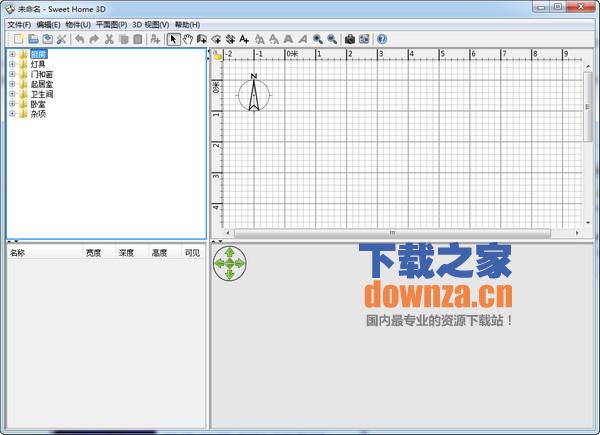This screenshot has width=600, height=435.
Task: Select the 灯具 folder in catalog tree
Action: [38, 64]
